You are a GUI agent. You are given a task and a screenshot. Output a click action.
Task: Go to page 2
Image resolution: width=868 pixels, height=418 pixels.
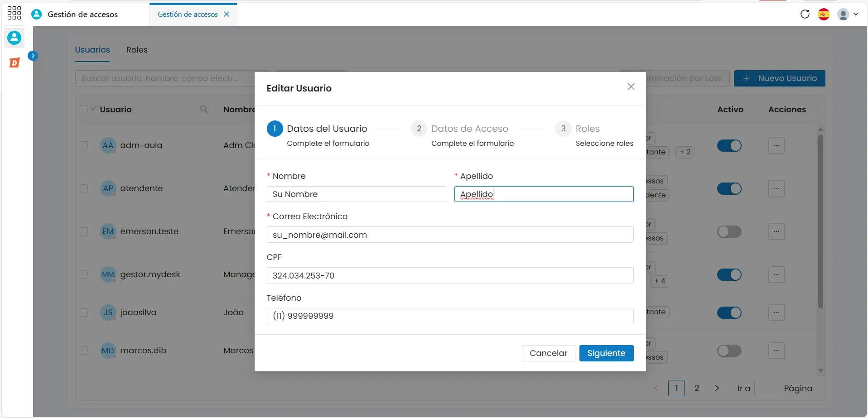[x=697, y=388]
